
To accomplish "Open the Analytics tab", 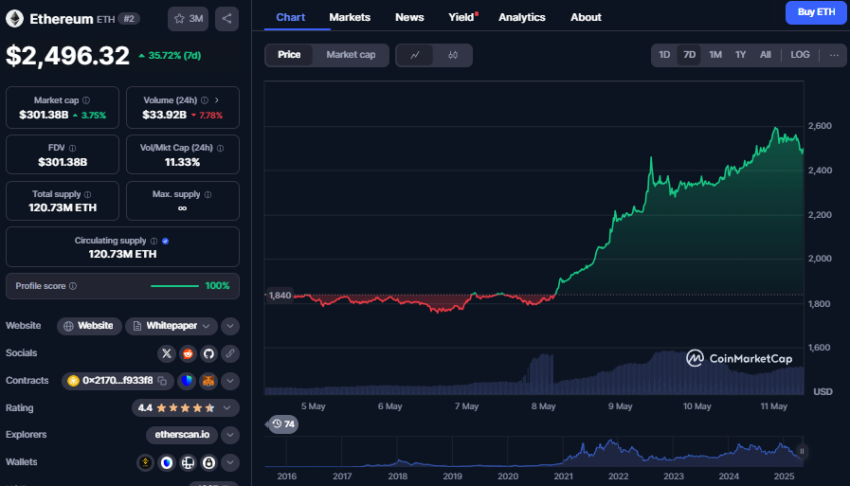I will [522, 17].
